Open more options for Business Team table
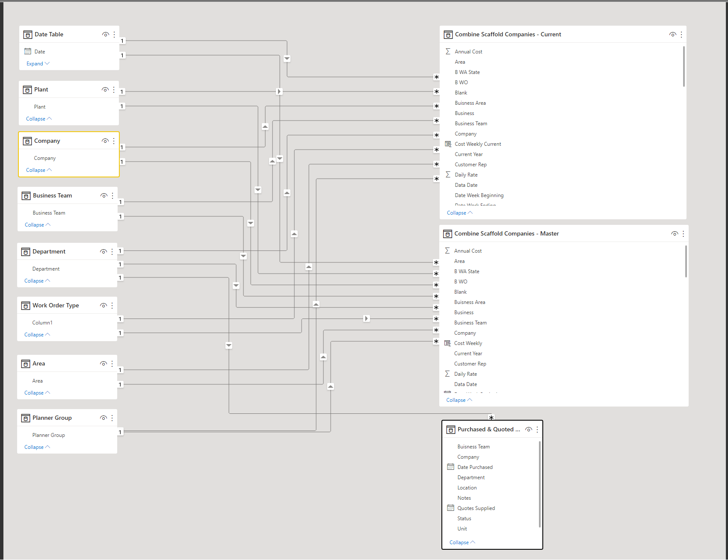 coord(112,195)
